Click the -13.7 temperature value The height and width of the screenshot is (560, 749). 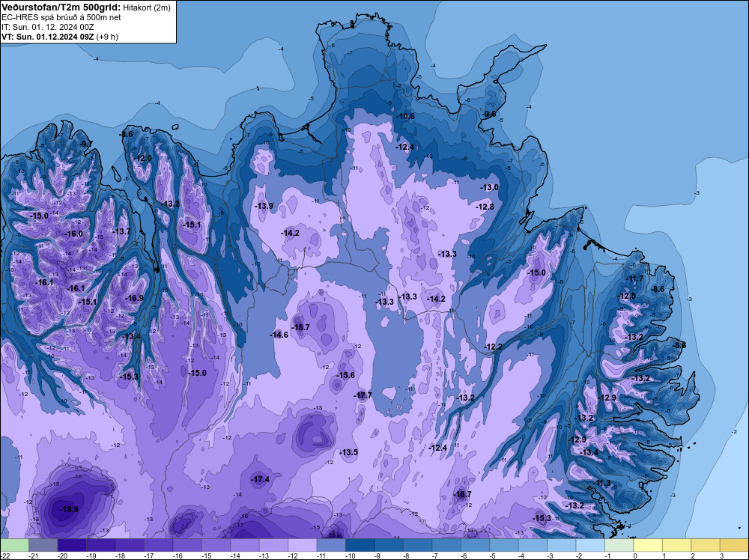[121, 231]
